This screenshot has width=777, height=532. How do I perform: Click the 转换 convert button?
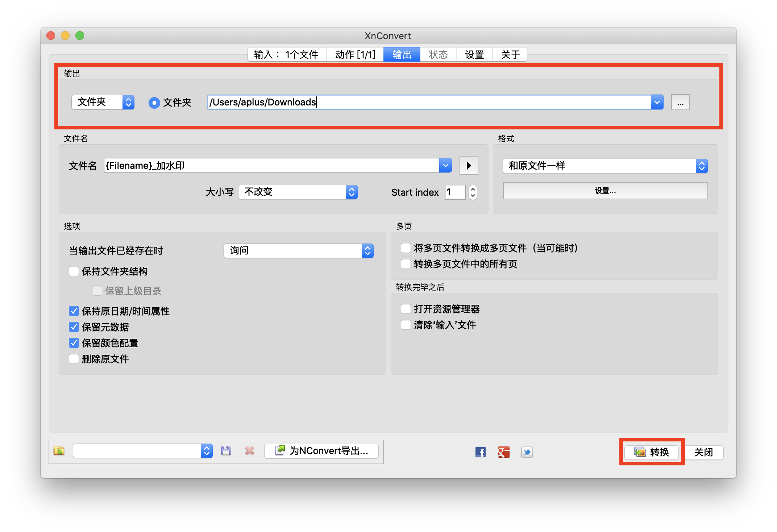(652, 452)
